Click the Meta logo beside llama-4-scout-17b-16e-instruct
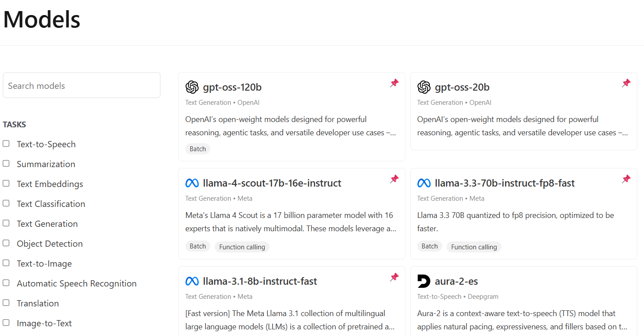This screenshot has height=336, width=644. tap(192, 183)
